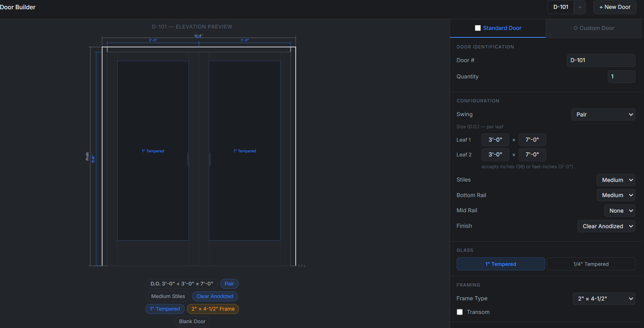644x328 pixels.
Task: Click the Standard Door checkbox icon
Action: [478, 28]
